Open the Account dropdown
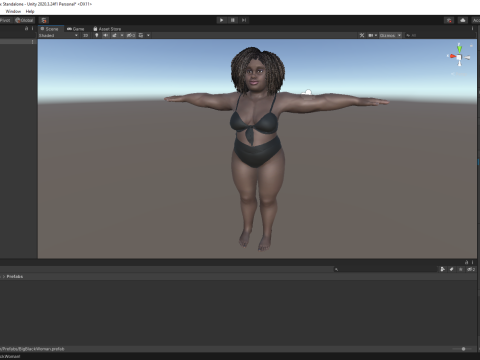This screenshot has height=360, width=480. click(x=476, y=20)
